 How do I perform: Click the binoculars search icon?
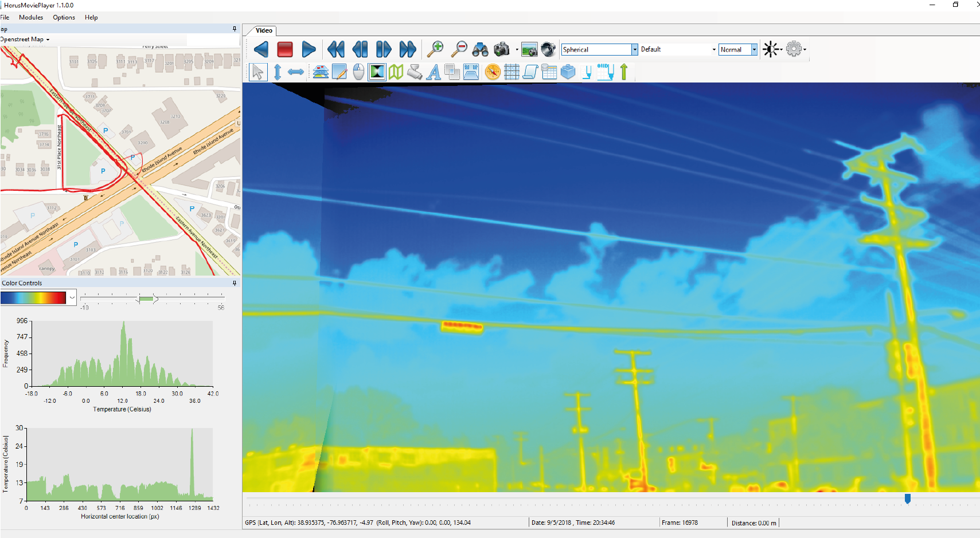click(x=481, y=49)
